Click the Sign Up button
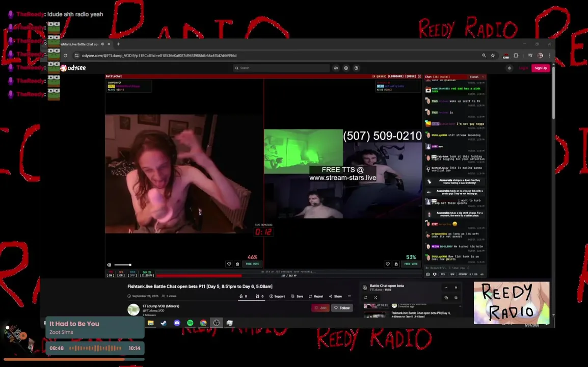This screenshot has height=367, width=588. click(541, 68)
